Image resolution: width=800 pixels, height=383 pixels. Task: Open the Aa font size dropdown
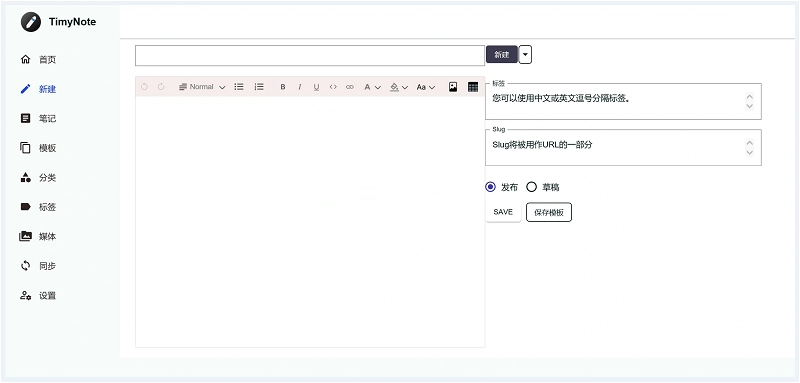click(x=426, y=87)
